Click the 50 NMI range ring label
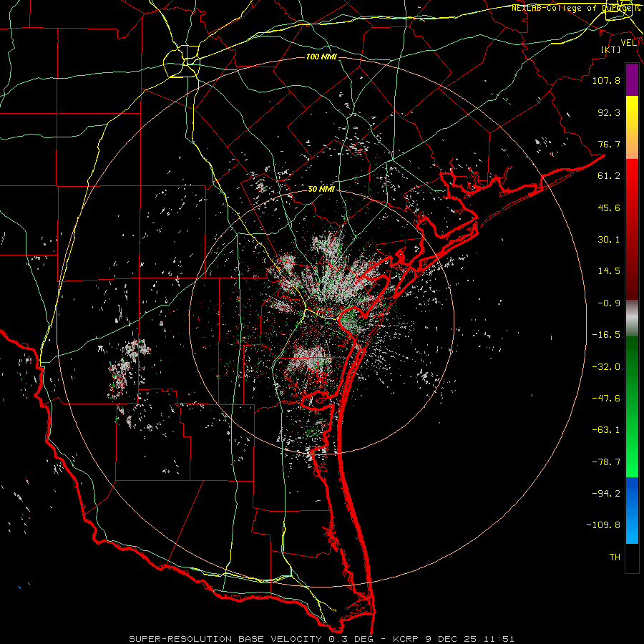This screenshot has height=644, width=644. click(x=321, y=190)
